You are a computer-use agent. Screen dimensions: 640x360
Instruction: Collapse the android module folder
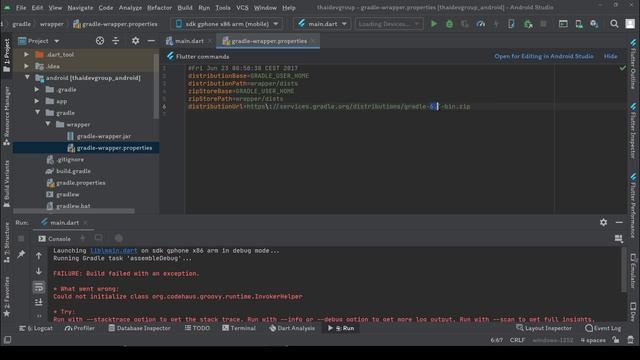[27, 78]
